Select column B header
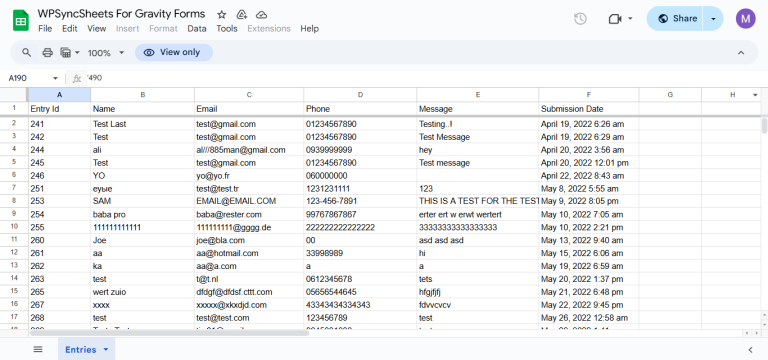This screenshot has height=360, width=768. (143, 95)
